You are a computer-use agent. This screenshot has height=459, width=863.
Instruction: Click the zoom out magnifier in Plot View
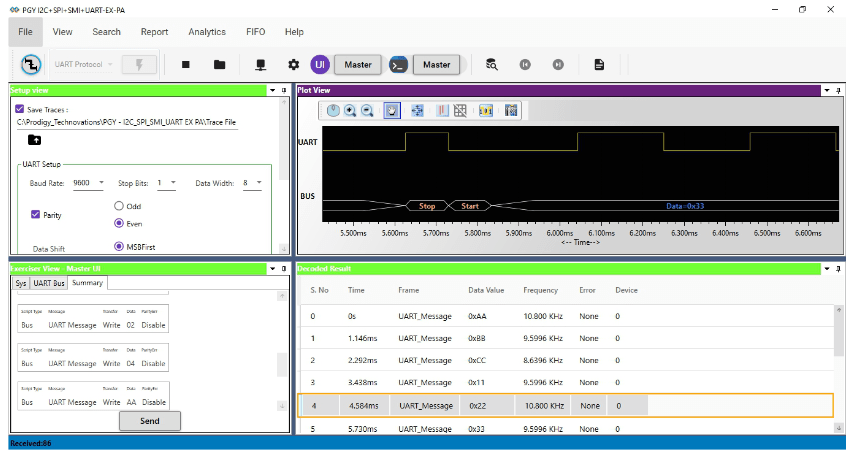point(368,110)
